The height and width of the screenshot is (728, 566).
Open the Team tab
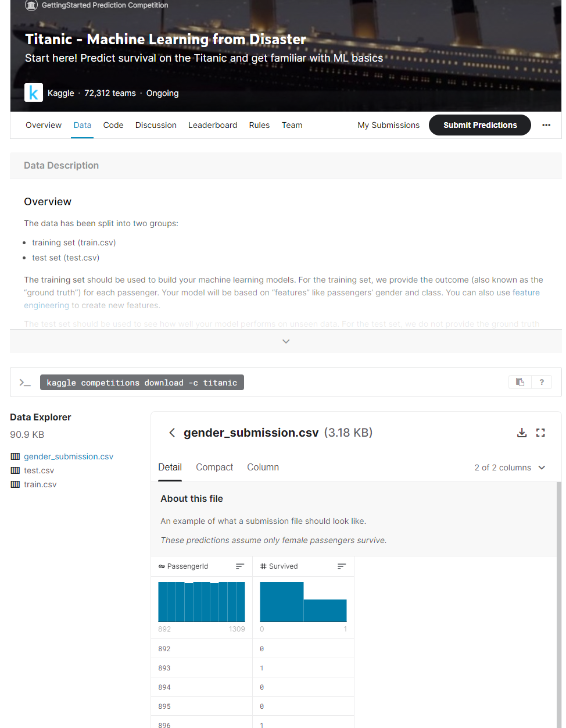coord(292,125)
